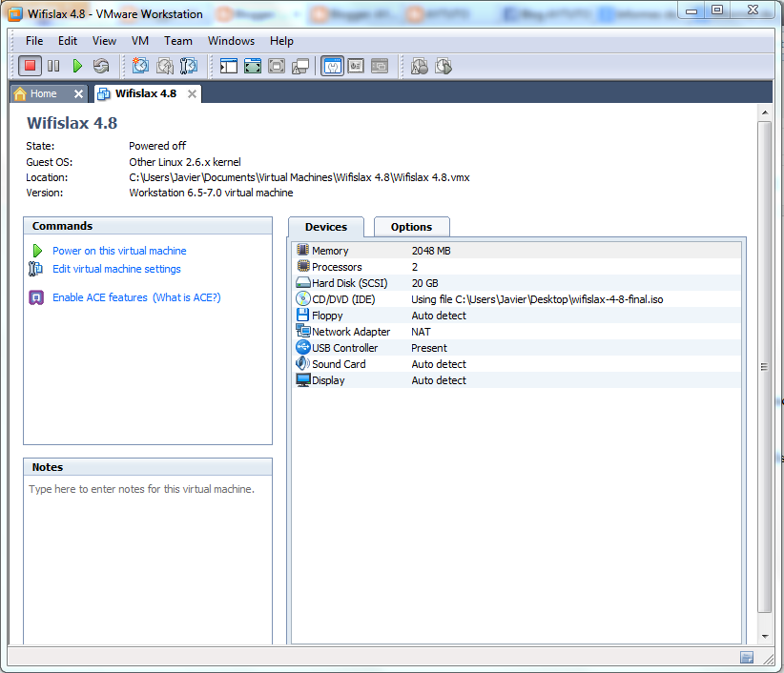This screenshot has width=784, height=673.
Task: Click the Unity mode toolbar icon
Action: coord(300,66)
